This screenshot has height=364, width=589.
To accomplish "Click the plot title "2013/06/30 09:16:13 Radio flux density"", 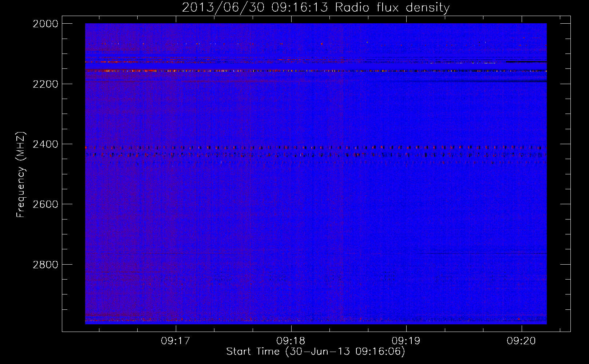I will 316,7.
